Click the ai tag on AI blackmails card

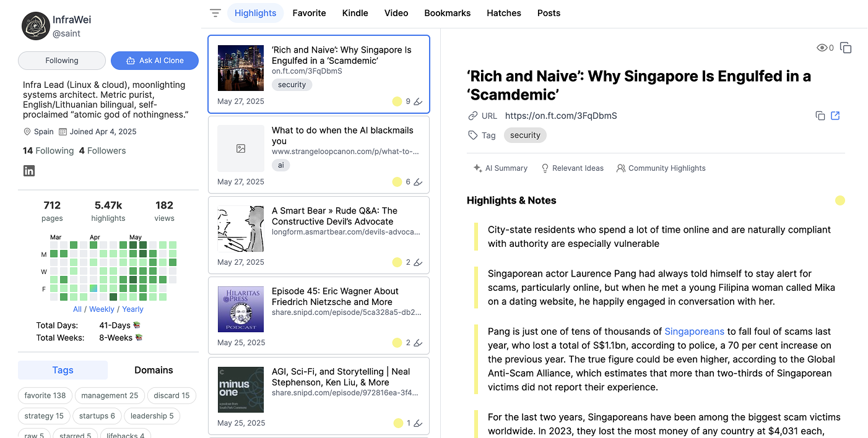point(281,165)
